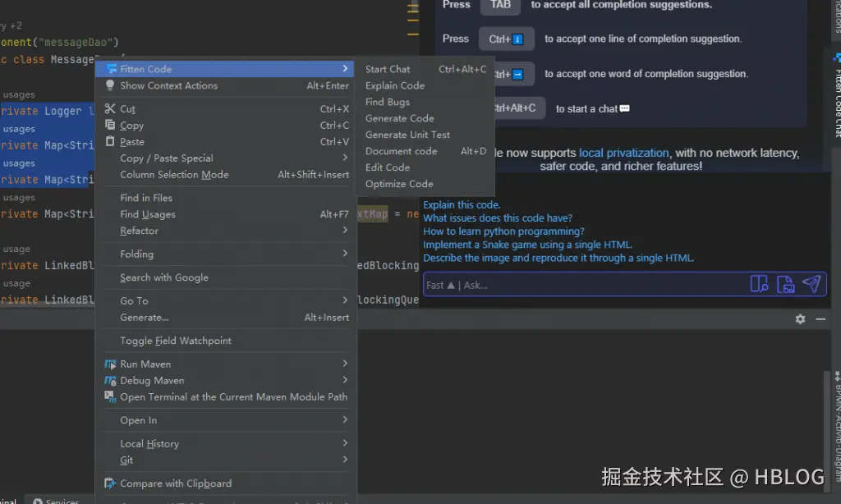Select Edit Code menu item
This screenshot has width=841, height=504.
tap(425, 167)
